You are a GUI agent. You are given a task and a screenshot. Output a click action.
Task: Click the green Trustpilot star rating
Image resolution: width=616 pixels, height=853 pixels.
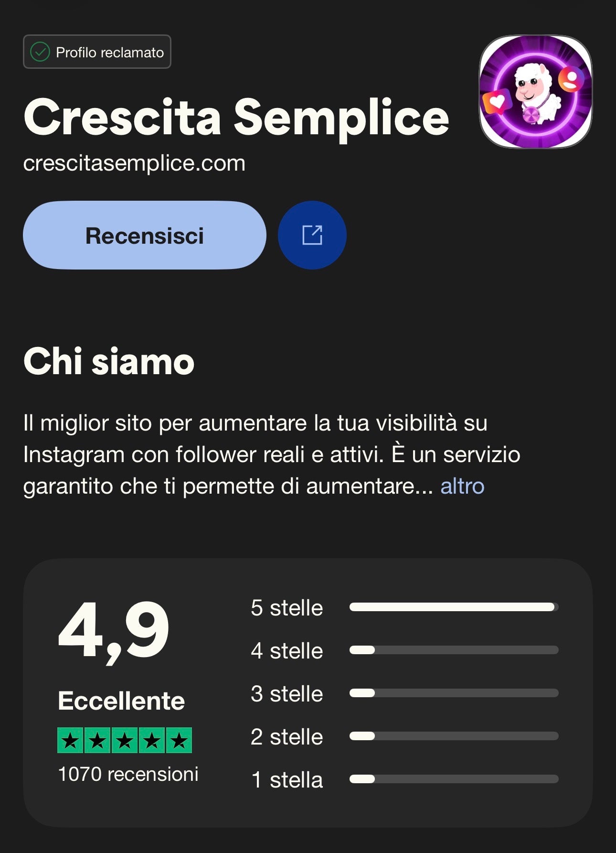click(125, 740)
